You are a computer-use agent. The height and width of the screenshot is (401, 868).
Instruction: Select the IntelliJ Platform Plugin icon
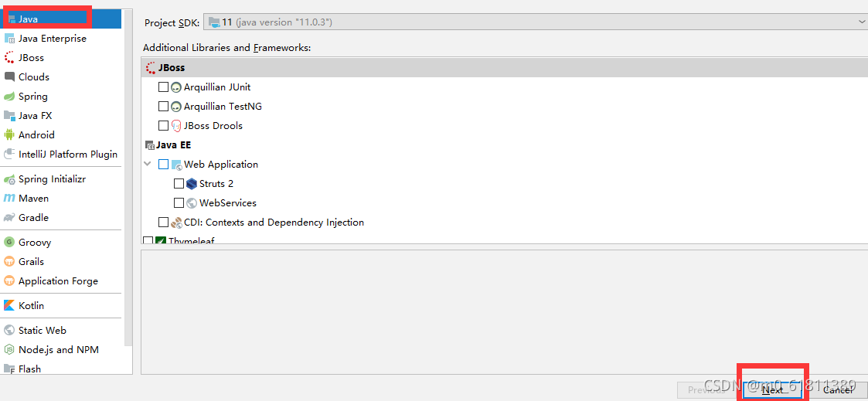(9, 154)
